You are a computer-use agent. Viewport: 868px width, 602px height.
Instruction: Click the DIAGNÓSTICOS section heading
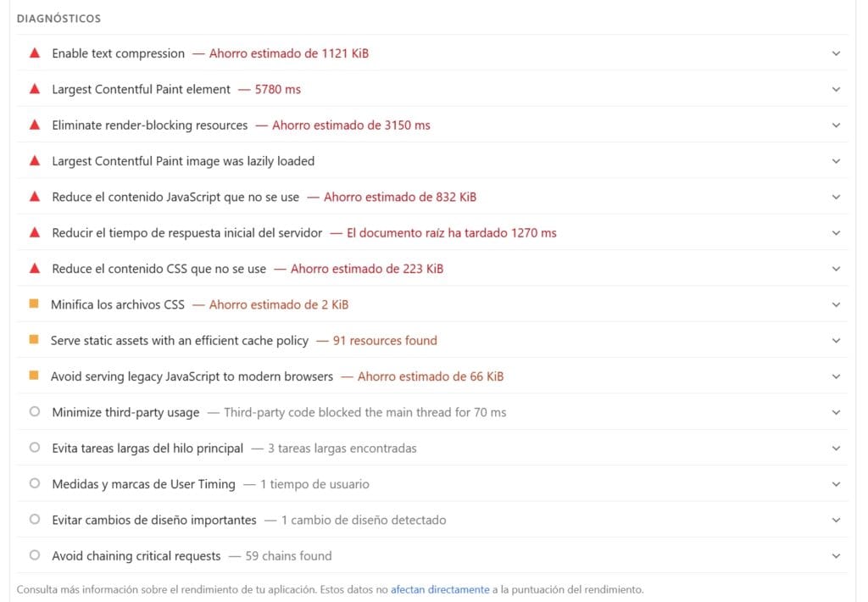(x=58, y=18)
